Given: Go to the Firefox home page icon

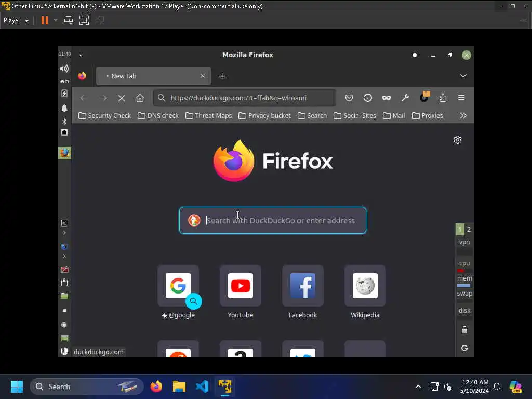Looking at the screenshot, I should coord(140,98).
